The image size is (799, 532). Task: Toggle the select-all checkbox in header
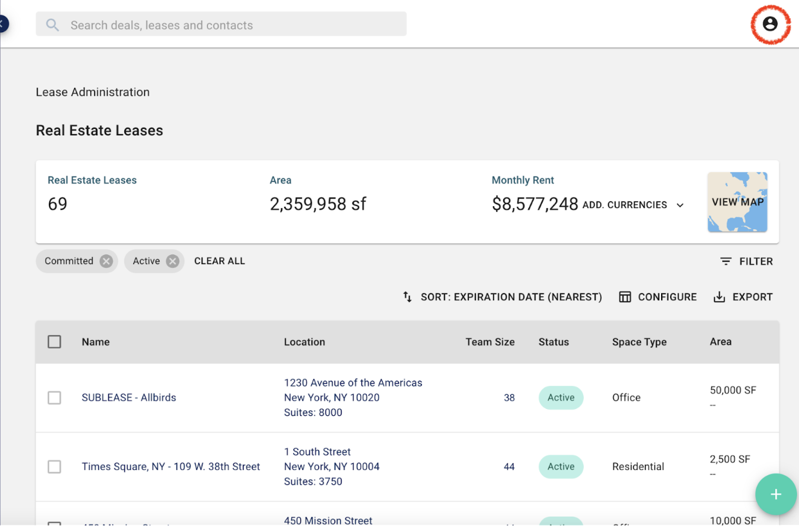55,342
